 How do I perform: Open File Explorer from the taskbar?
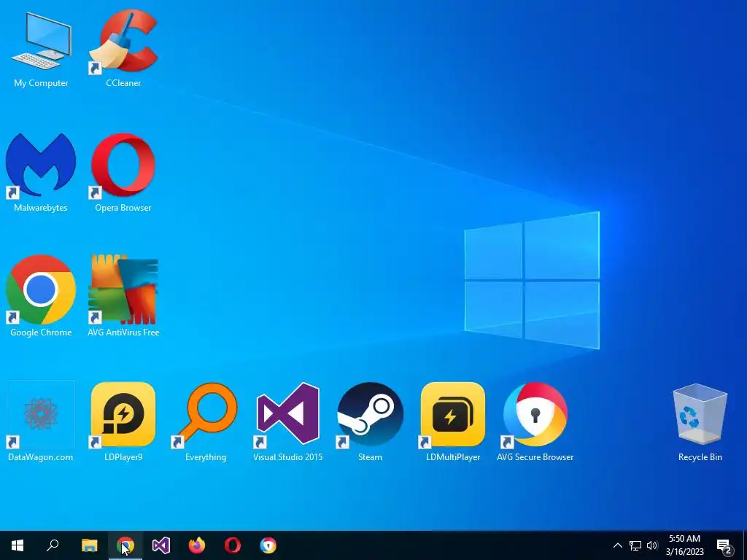pyautogui.click(x=89, y=545)
